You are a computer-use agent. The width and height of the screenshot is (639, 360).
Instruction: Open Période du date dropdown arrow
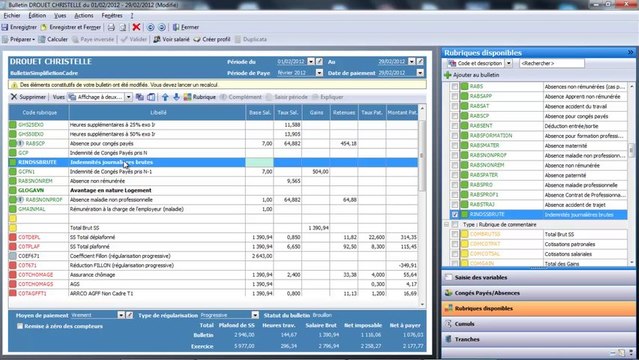pyautogui.click(x=311, y=62)
